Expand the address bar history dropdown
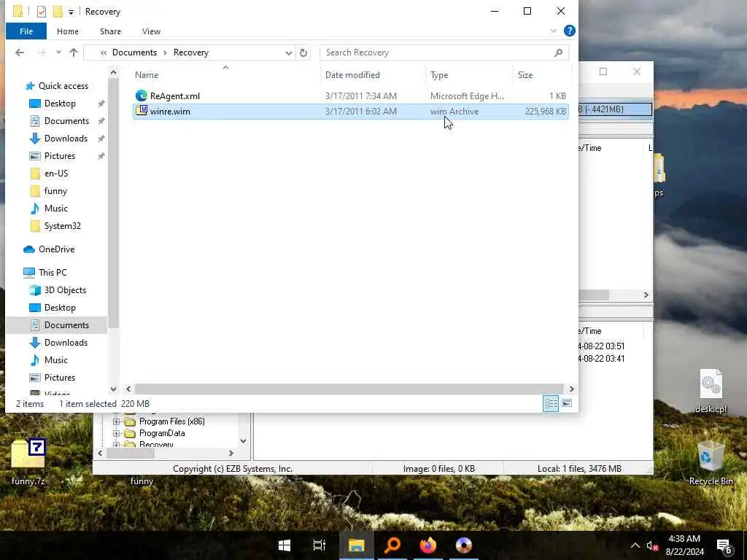747x560 pixels. 289,52
